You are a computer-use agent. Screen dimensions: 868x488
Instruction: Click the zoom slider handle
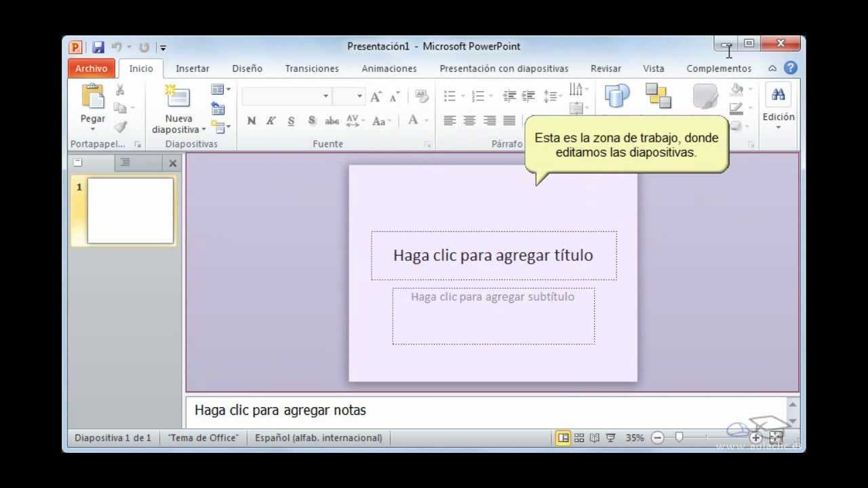[x=679, y=438]
